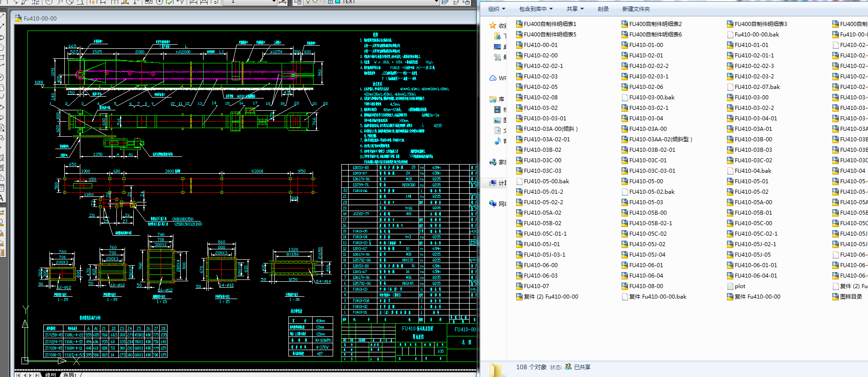
Task: Click the cyan color swatch of TEXT layer
Action: coord(338,2)
